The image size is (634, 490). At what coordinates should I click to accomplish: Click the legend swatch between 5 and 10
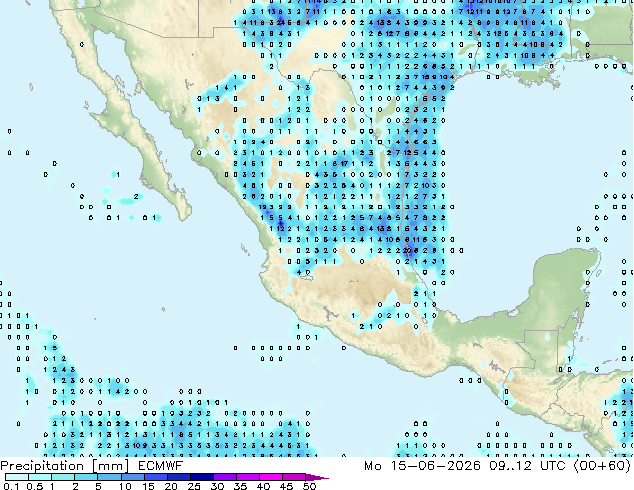coord(109,477)
